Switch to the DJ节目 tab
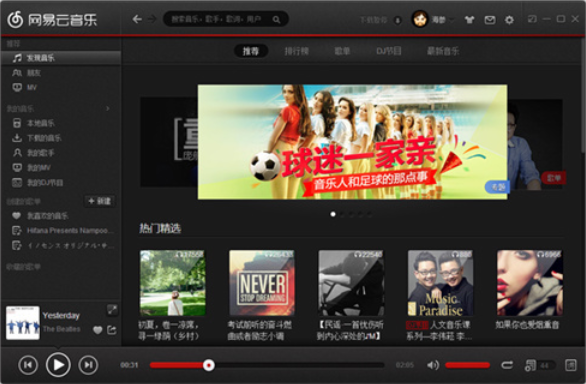586x384 pixels. tap(389, 51)
